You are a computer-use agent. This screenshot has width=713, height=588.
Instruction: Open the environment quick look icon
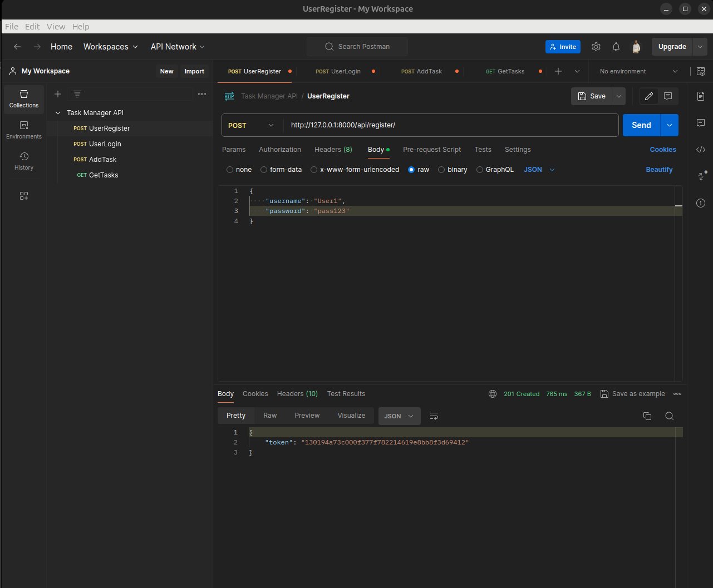pyautogui.click(x=701, y=71)
